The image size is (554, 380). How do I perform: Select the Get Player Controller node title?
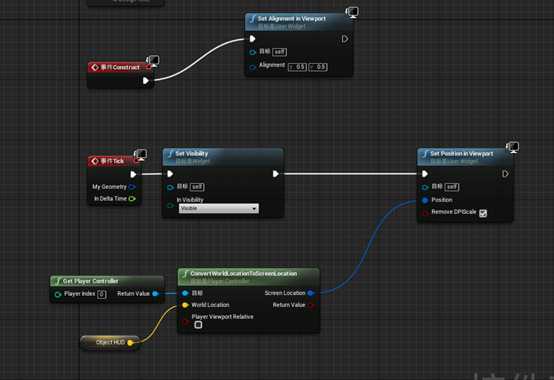pyautogui.click(x=90, y=281)
